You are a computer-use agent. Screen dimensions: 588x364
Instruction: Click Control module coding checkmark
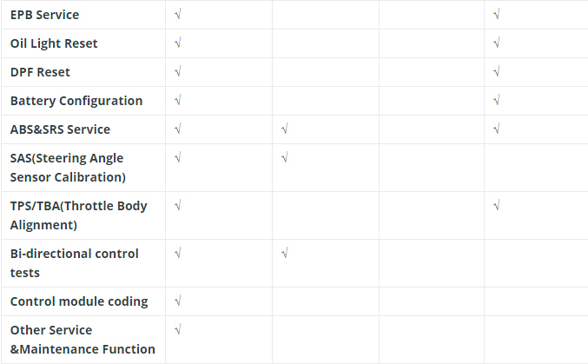[178, 301]
